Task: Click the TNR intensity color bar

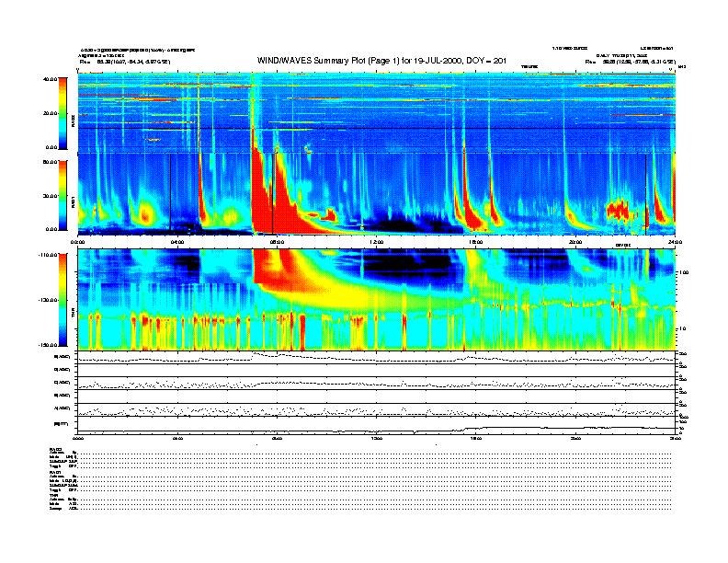Action: pyautogui.click(x=63, y=300)
